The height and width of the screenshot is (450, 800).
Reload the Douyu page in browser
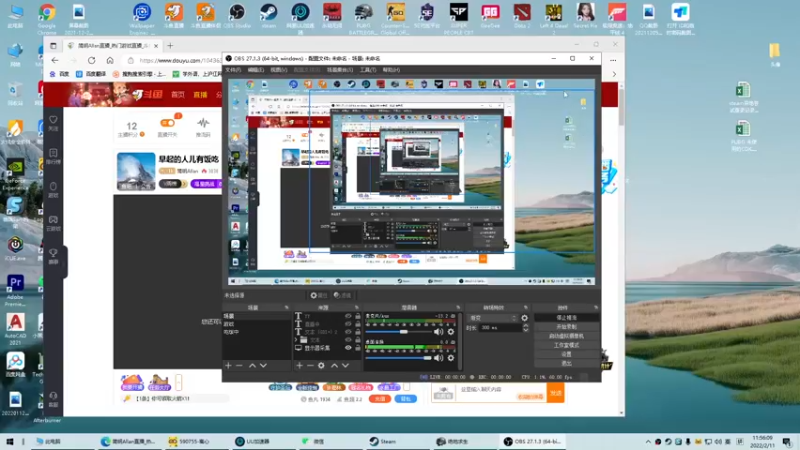(x=91, y=60)
